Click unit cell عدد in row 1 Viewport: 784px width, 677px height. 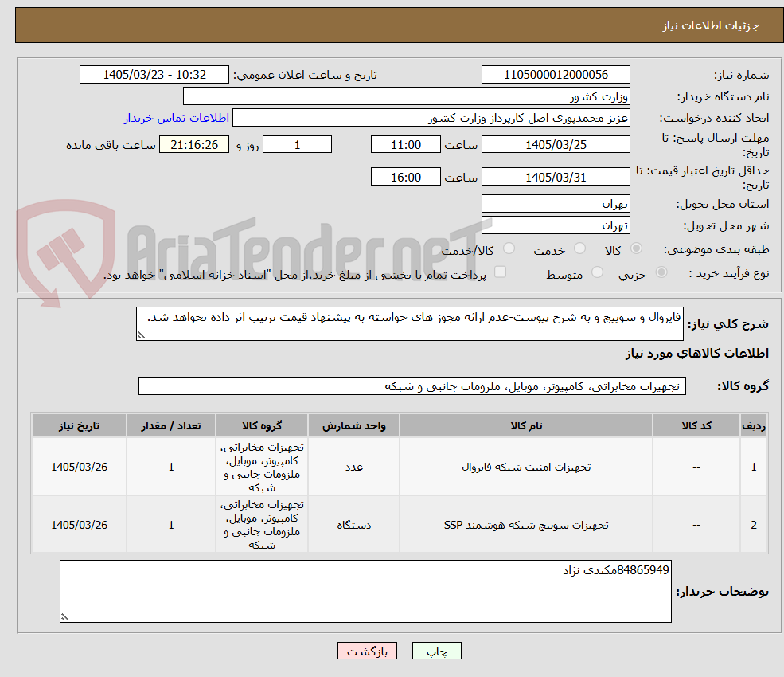click(354, 467)
